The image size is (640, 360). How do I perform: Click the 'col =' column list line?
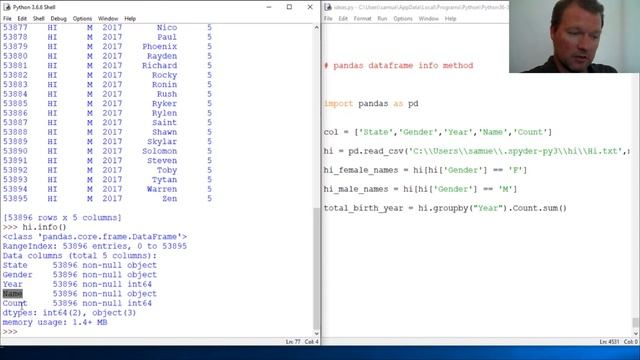[x=438, y=132]
